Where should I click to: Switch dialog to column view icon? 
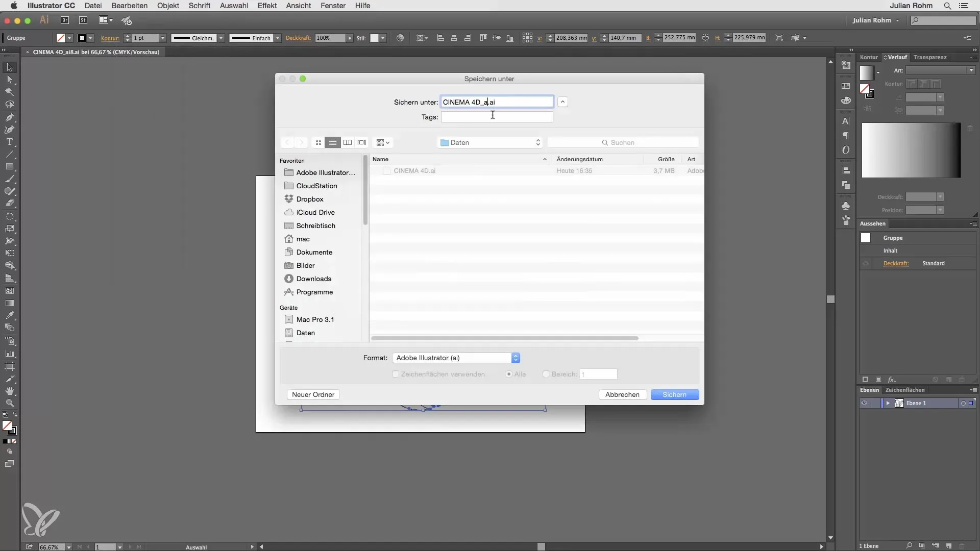point(348,142)
